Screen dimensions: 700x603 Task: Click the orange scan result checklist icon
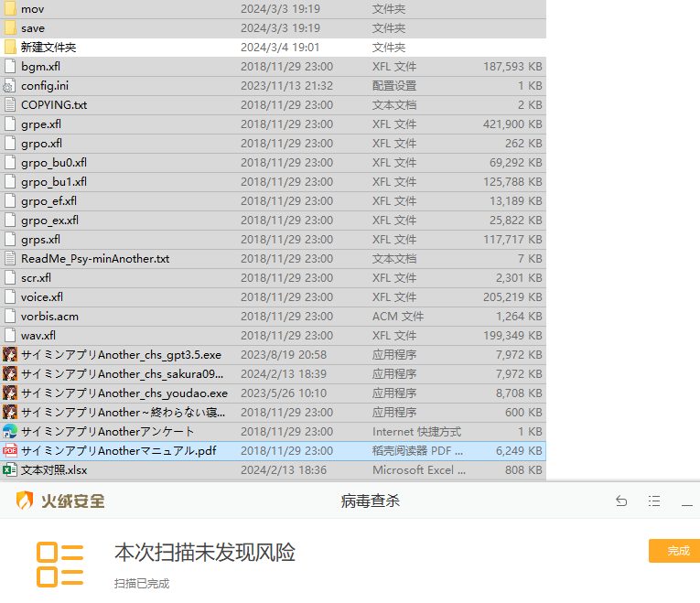click(x=59, y=564)
